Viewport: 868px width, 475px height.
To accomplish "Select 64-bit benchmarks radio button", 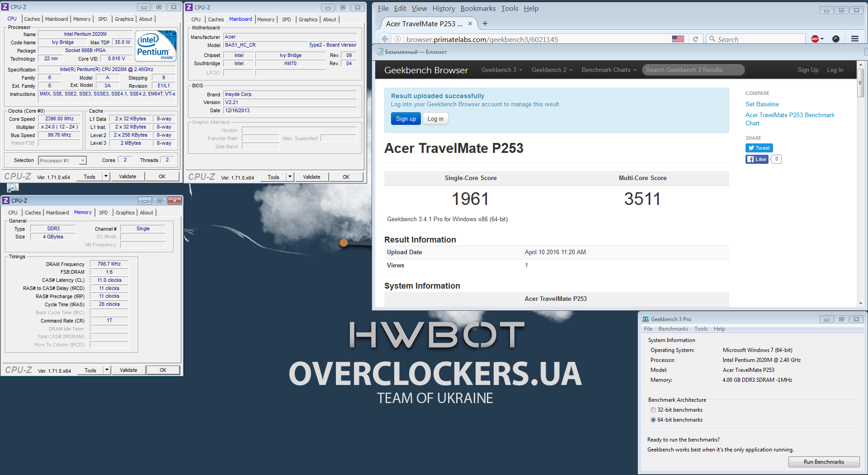I will [653, 420].
